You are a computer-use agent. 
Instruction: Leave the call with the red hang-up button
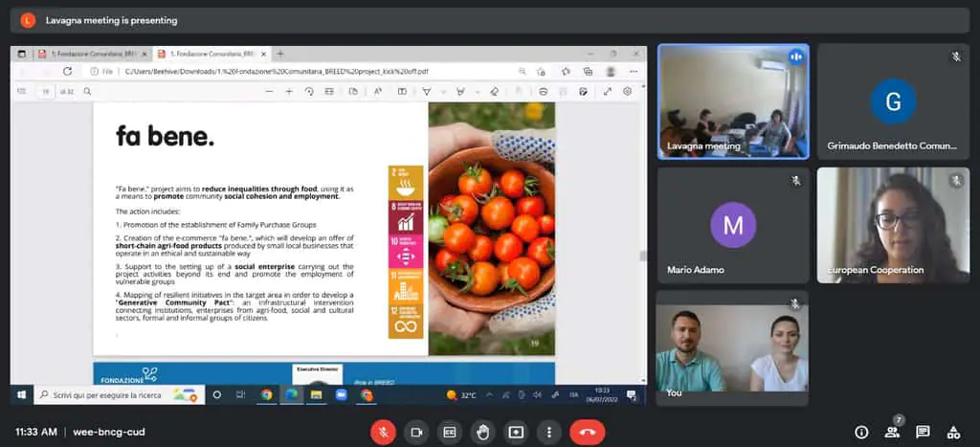click(587, 432)
